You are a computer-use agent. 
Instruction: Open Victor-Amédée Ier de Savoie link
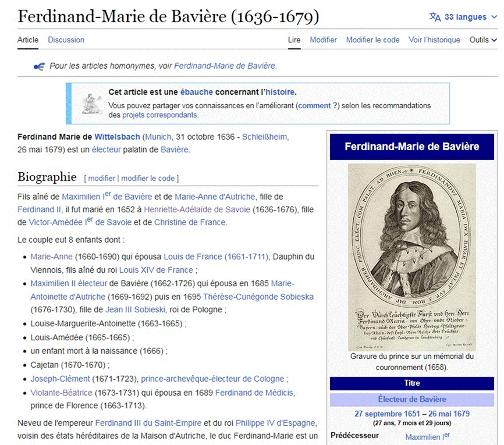[x=80, y=222]
